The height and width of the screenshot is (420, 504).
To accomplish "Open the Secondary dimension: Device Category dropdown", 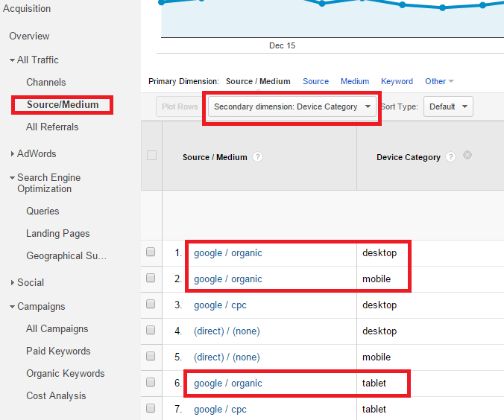I will pos(292,106).
